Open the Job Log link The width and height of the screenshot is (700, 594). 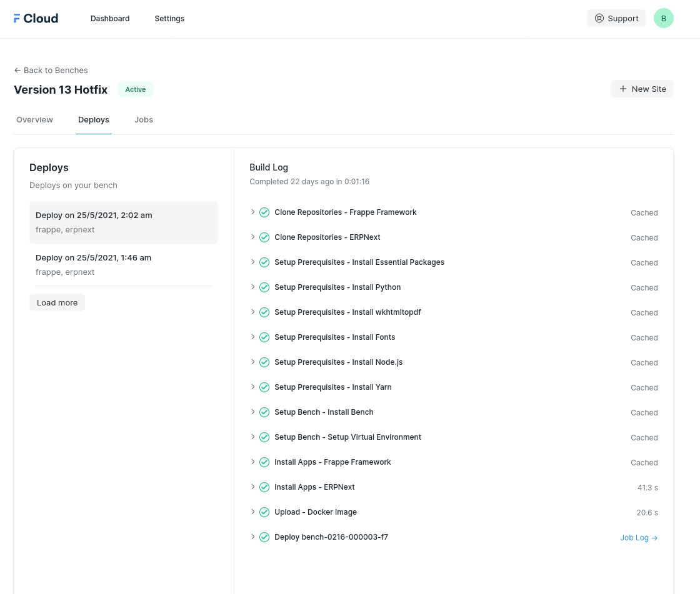point(638,537)
